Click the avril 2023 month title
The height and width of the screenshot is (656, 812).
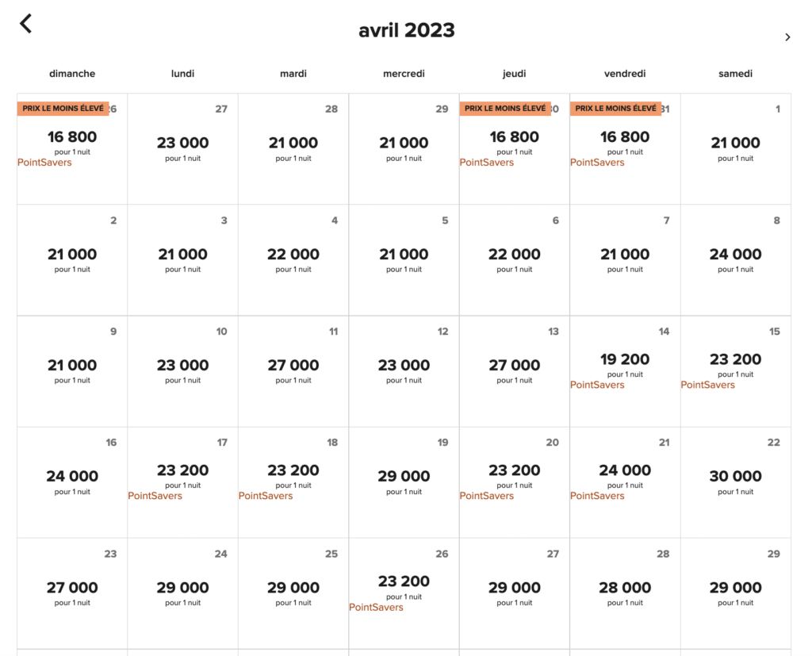(x=406, y=30)
